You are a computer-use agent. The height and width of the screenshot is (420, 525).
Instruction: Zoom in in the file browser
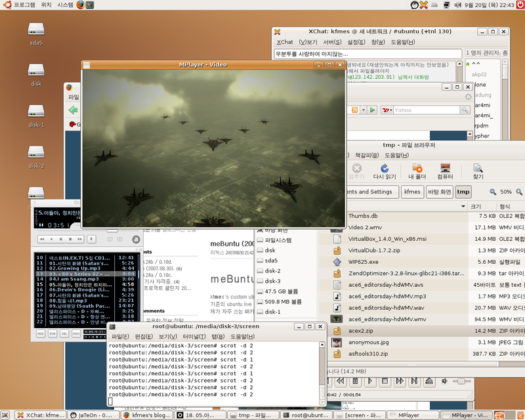point(519,192)
